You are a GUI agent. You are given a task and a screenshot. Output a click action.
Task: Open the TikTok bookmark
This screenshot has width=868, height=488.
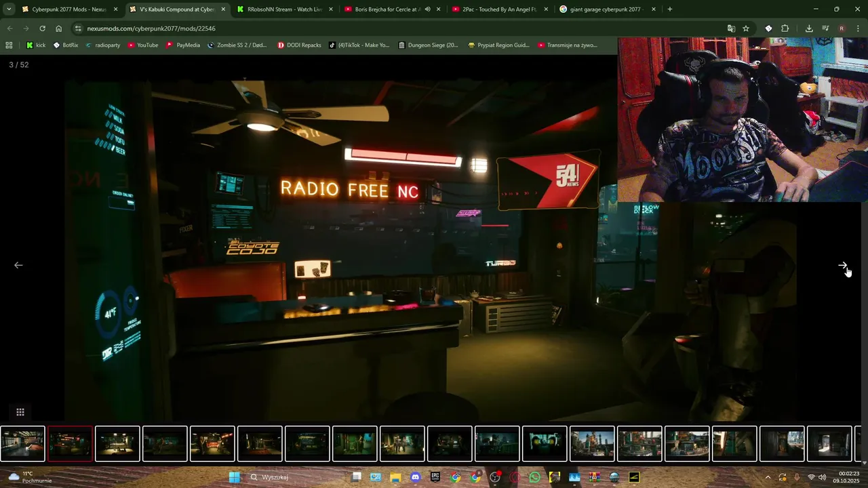pyautogui.click(x=359, y=45)
